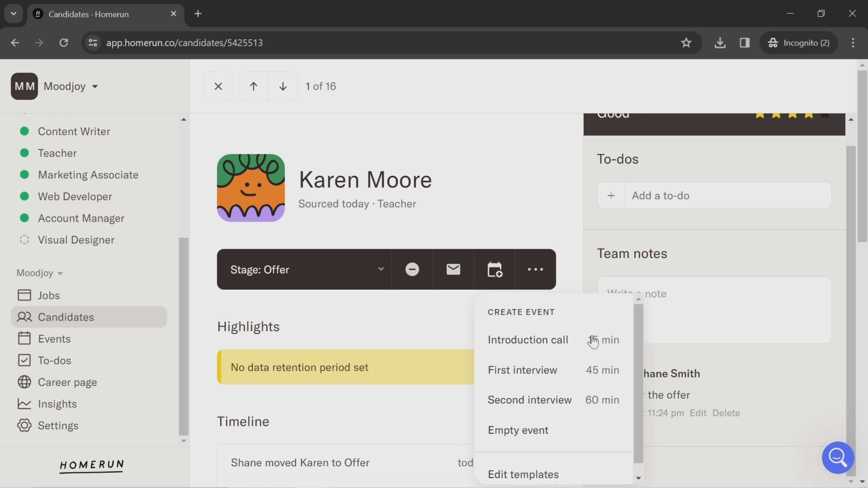Go to previous candidate with up arrow

click(x=253, y=86)
